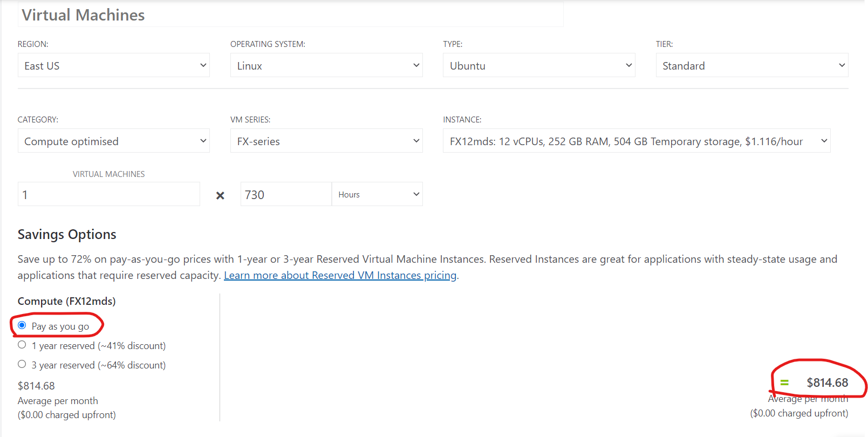Click the OPERATING SYSTEM: label
868x437 pixels.
coord(268,44)
